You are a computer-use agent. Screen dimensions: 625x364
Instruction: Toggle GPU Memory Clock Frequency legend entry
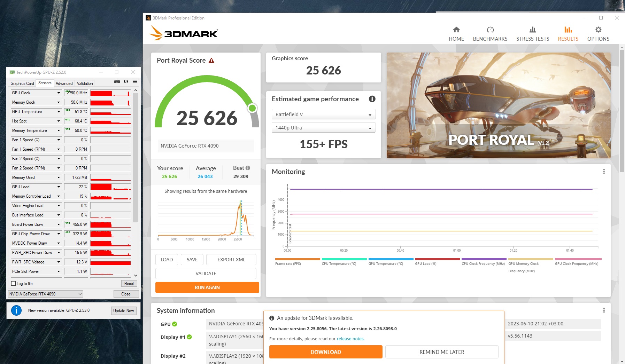click(x=531, y=265)
